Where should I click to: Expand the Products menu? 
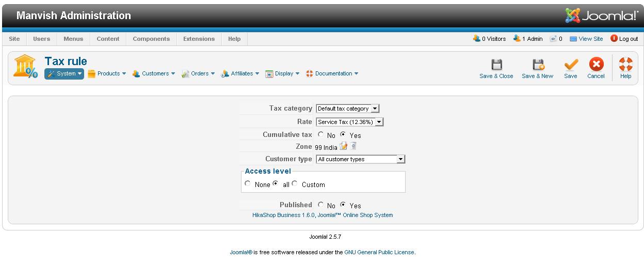tap(107, 74)
